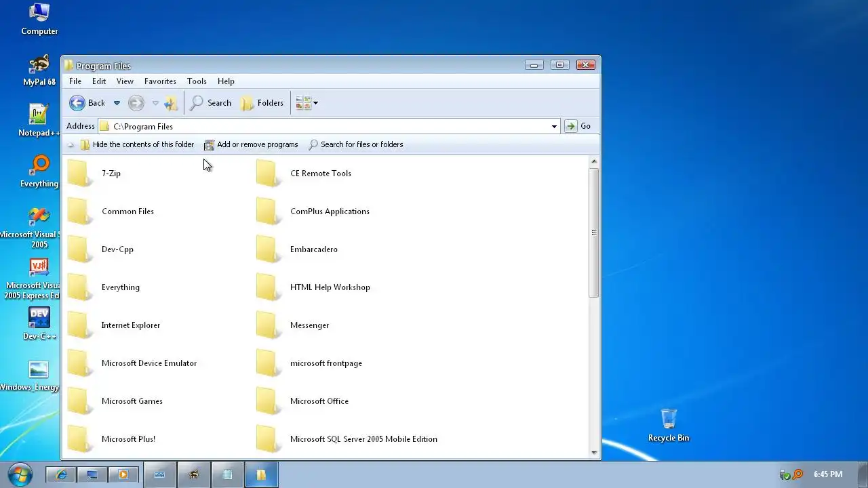Viewport: 868px width, 488px height.
Task: Select the ComPlus Applications folder
Action: [313, 211]
